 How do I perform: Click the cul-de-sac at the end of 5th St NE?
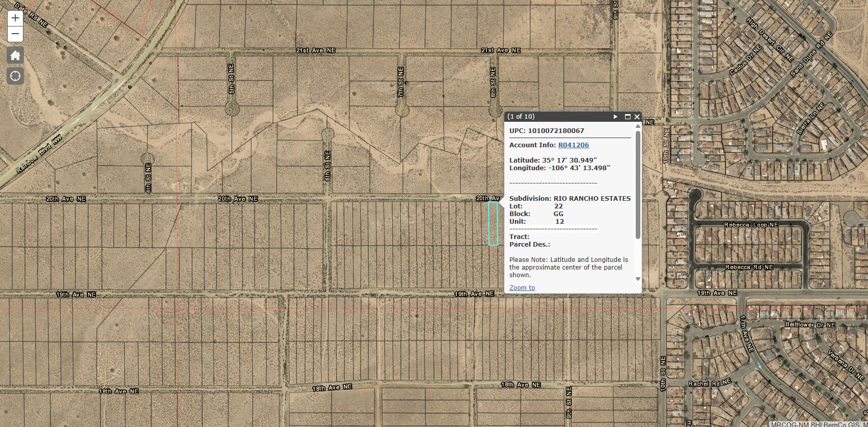click(x=232, y=108)
